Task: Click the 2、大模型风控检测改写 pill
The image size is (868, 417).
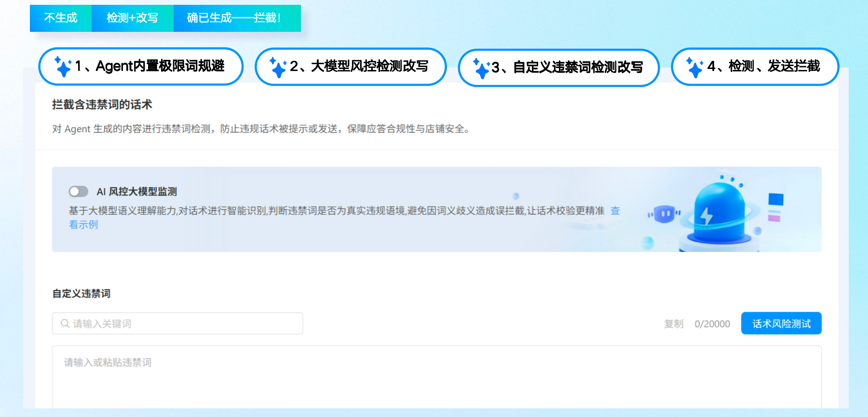Action: point(351,67)
